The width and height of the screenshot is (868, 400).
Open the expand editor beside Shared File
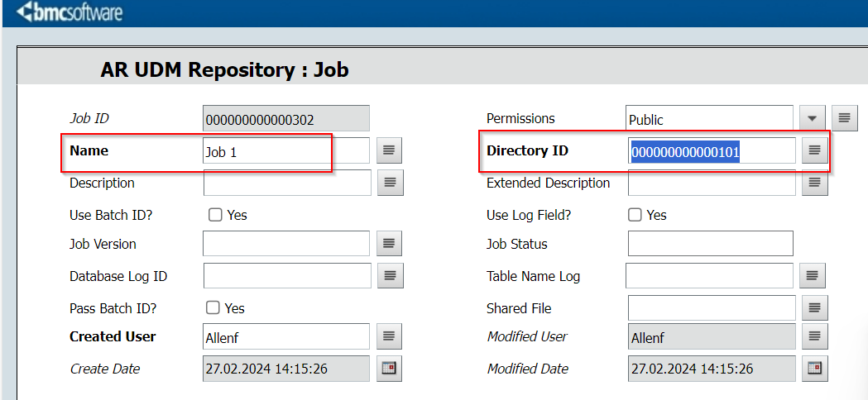click(x=814, y=307)
